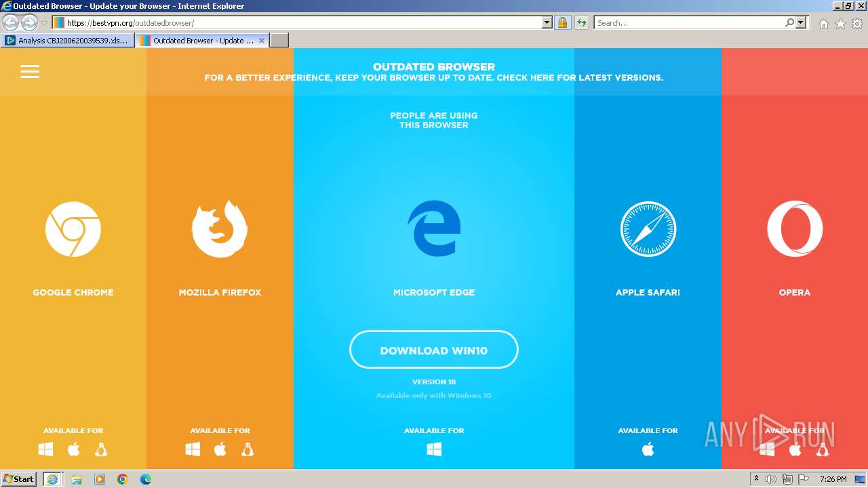Expand the address bar history dropdown
868x488 pixels.
(547, 22)
